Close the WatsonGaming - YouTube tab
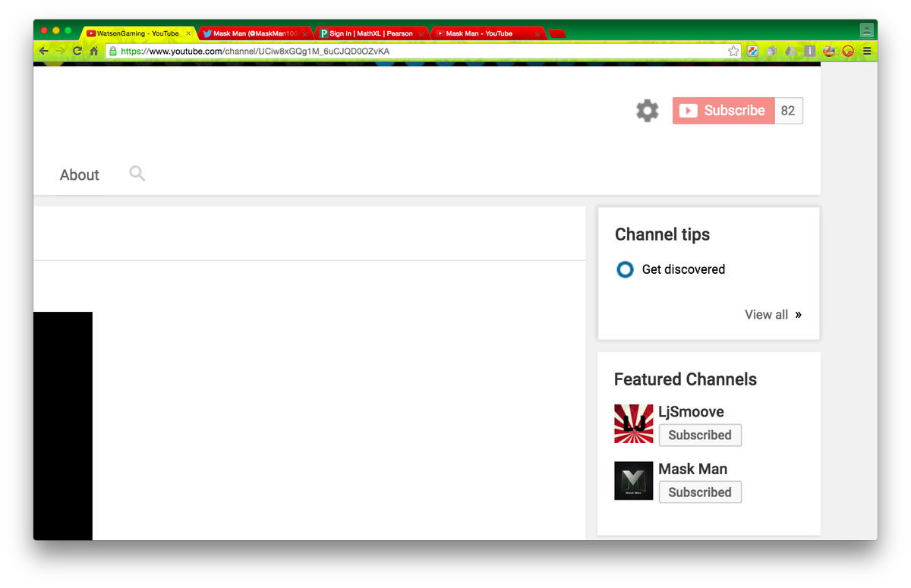The image size is (911, 588). [x=189, y=33]
